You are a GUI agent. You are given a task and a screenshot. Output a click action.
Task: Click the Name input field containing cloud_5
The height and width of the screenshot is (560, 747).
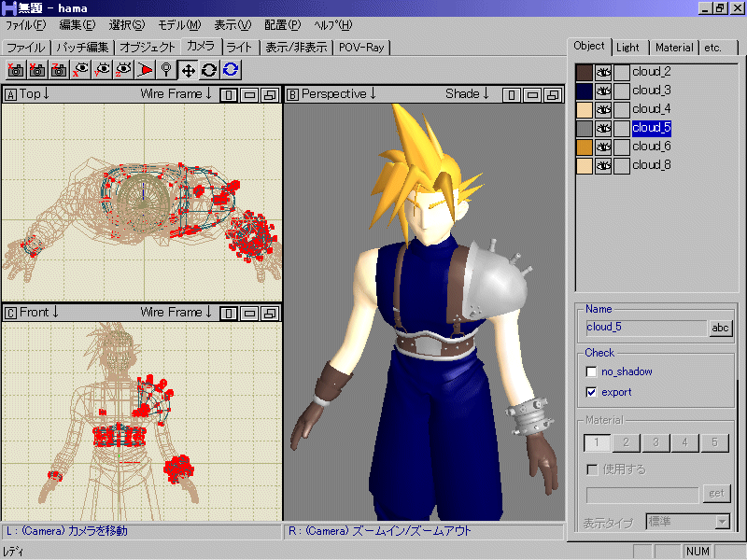tap(646, 328)
